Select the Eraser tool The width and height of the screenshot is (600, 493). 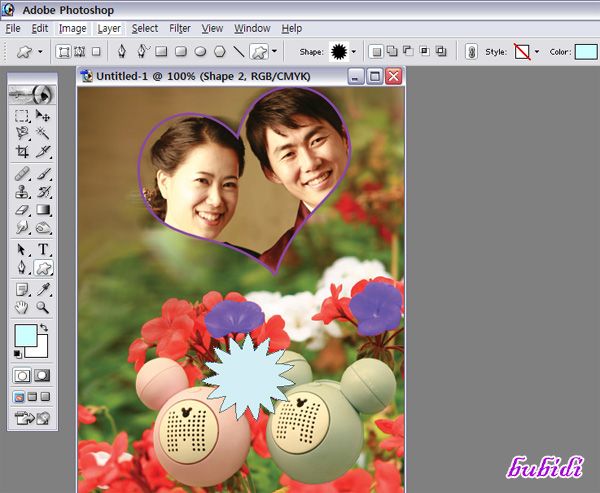tap(22, 210)
